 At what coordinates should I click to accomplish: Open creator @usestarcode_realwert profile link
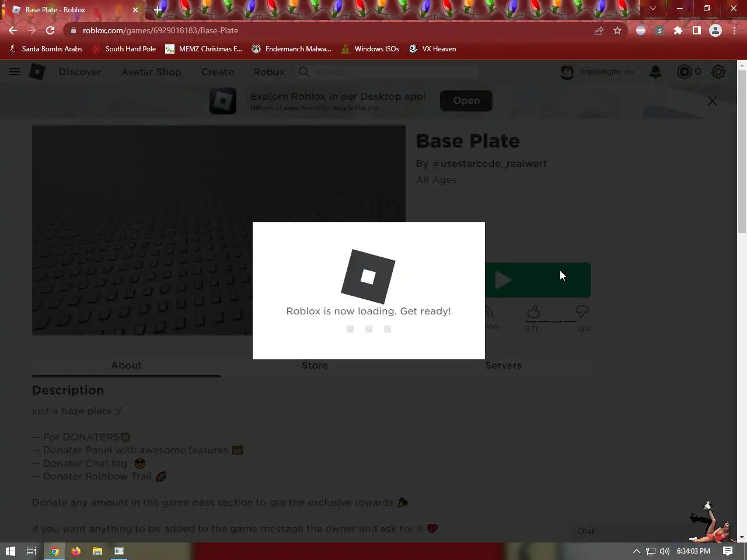click(489, 164)
